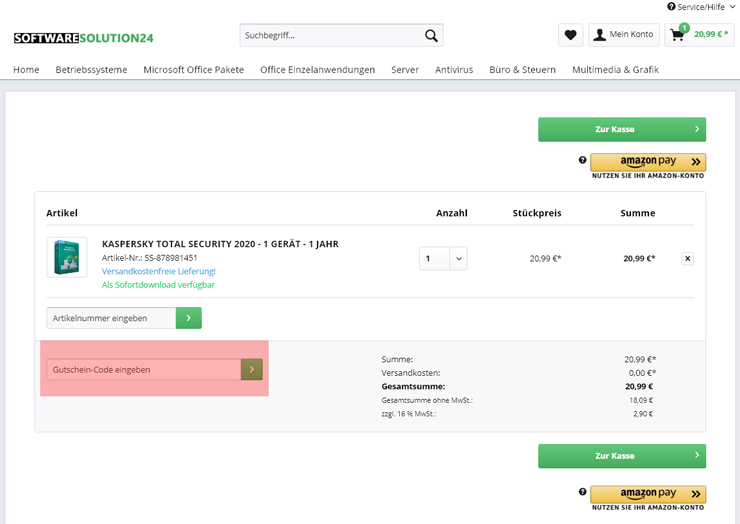Click the Gesamtsumme value 20,99 €
The height and width of the screenshot is (524, 740).
[639, 387]
